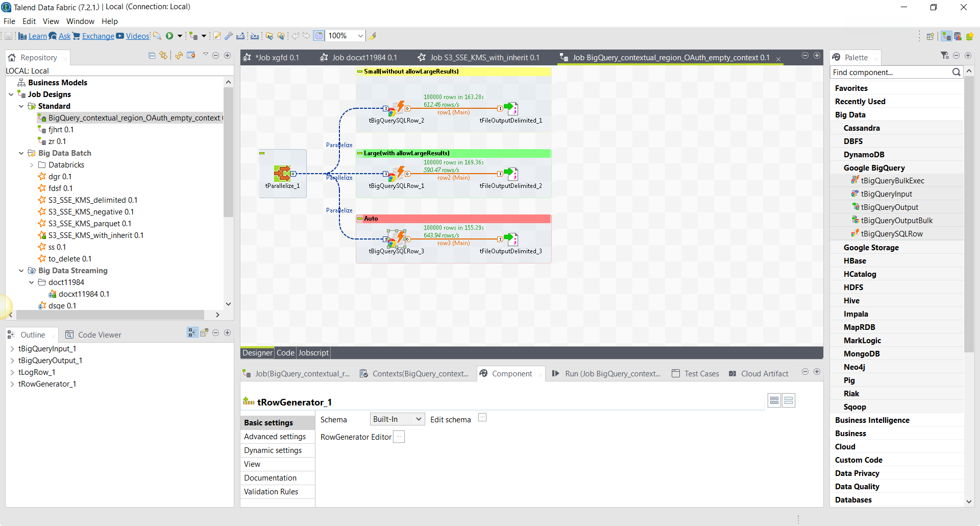Image resolution: width=980 pixels, height=526 pixels.
Task: Click the Palette search magnifier icon
Action: (956, 73)
